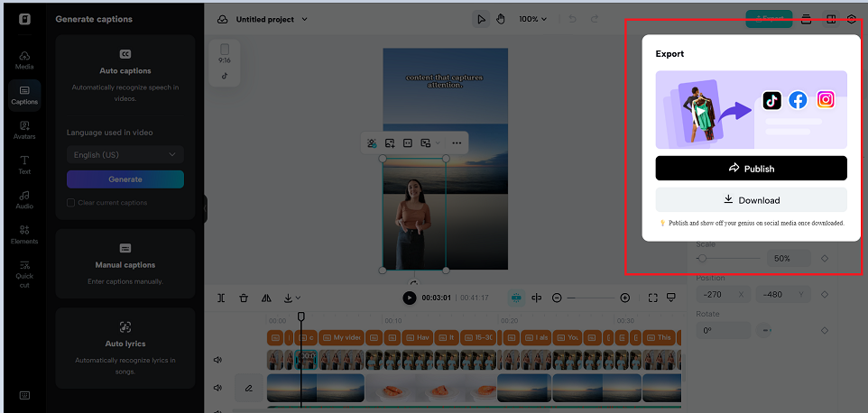Click the Generate captions button
Viewport: 868px width, 413px height.
coord(125,179)
